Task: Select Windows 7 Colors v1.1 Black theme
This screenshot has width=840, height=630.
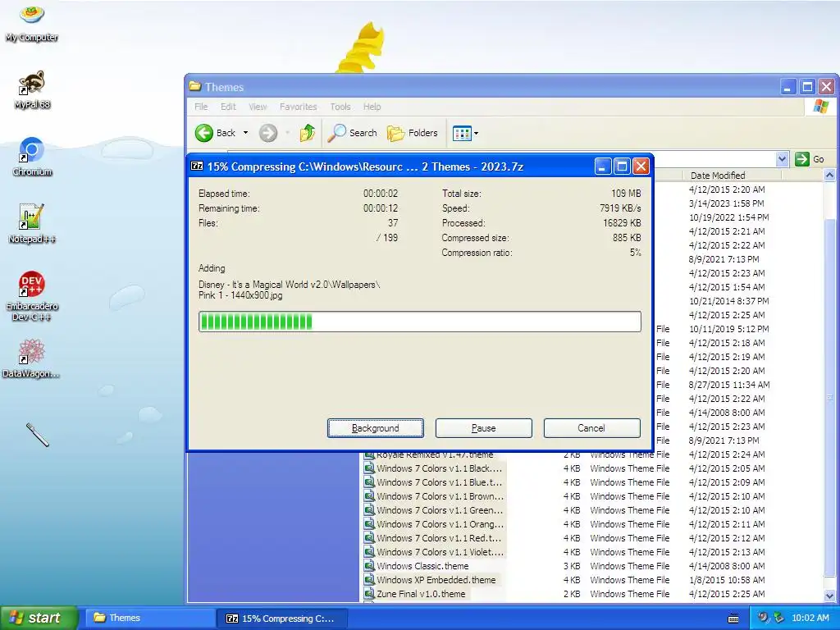Action: (440, 468)
